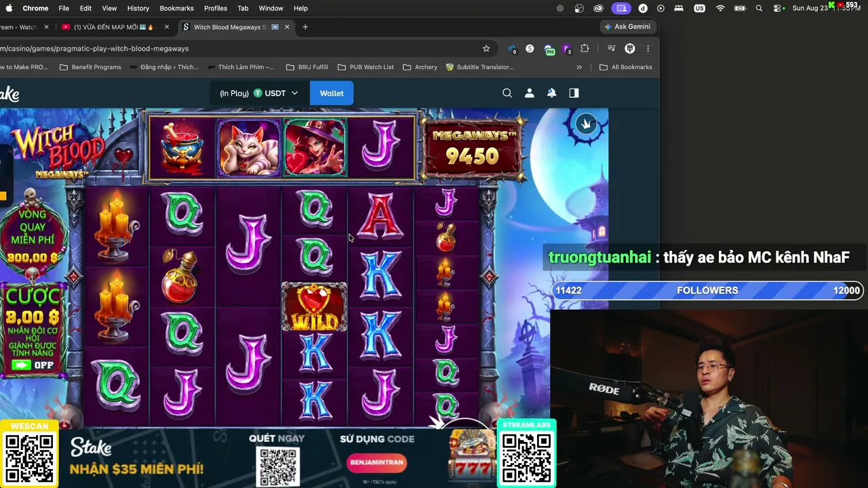Open Creative Cloud menu bar icon

[x=598, y=8]
